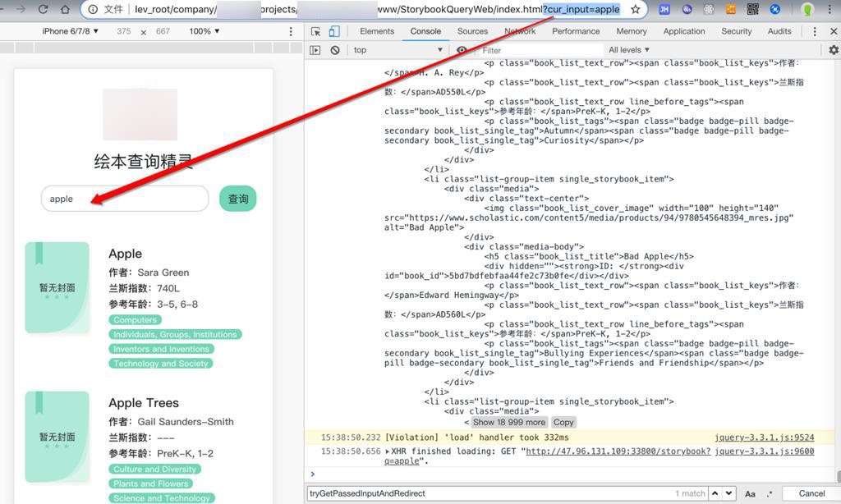
Task: Click the apple search input box
Action: [x=125, y=199]
